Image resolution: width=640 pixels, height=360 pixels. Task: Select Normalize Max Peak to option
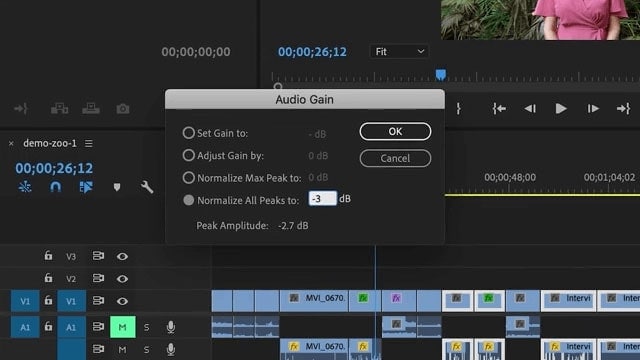tap(188, 178)
